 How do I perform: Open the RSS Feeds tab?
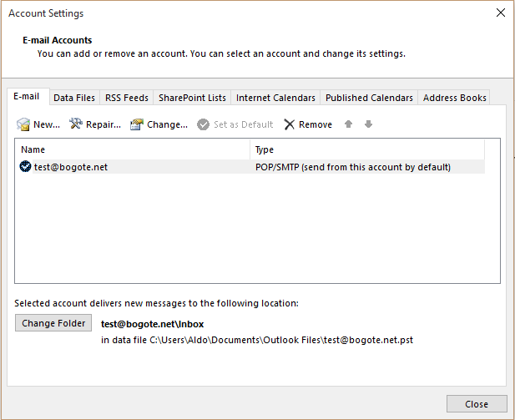tap(127, 98)
